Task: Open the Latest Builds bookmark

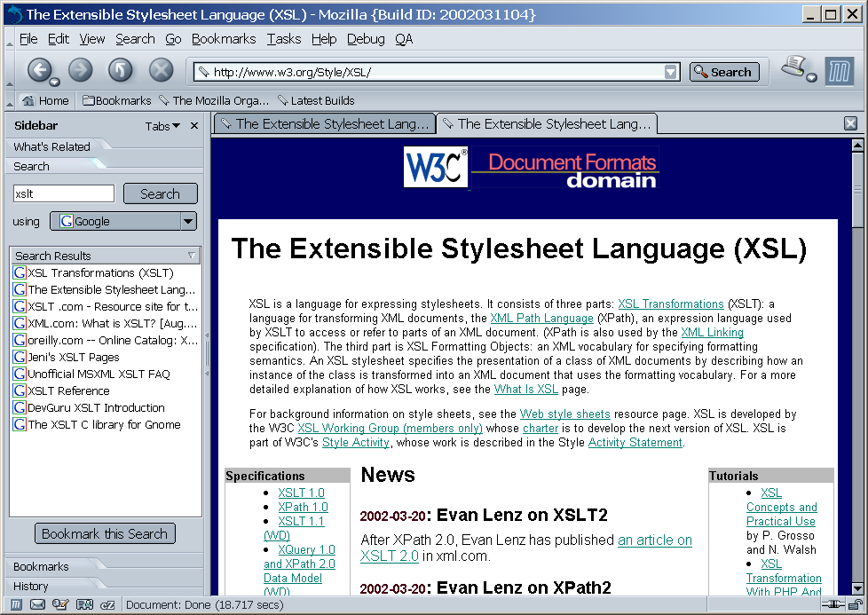Action: [x=316, y=101]
